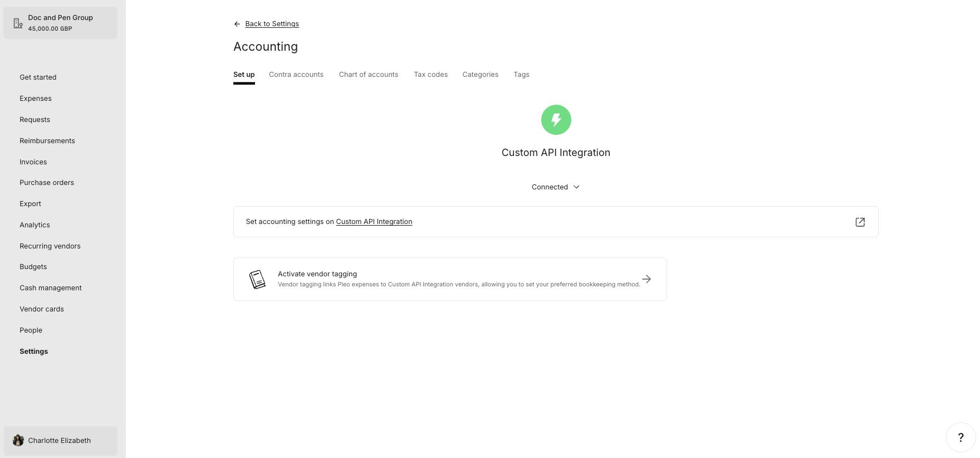Expand the Connected status dropdown
The height and width of the screenshot is (458, 980).
(556, 187)
